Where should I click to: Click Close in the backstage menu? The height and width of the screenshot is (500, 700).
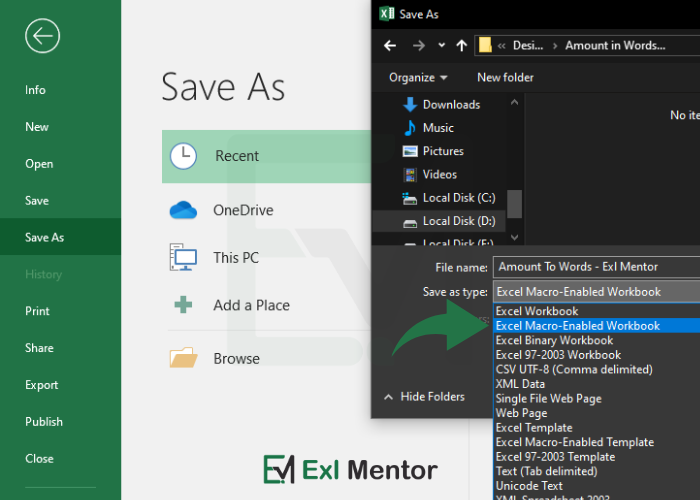point(39,458)
